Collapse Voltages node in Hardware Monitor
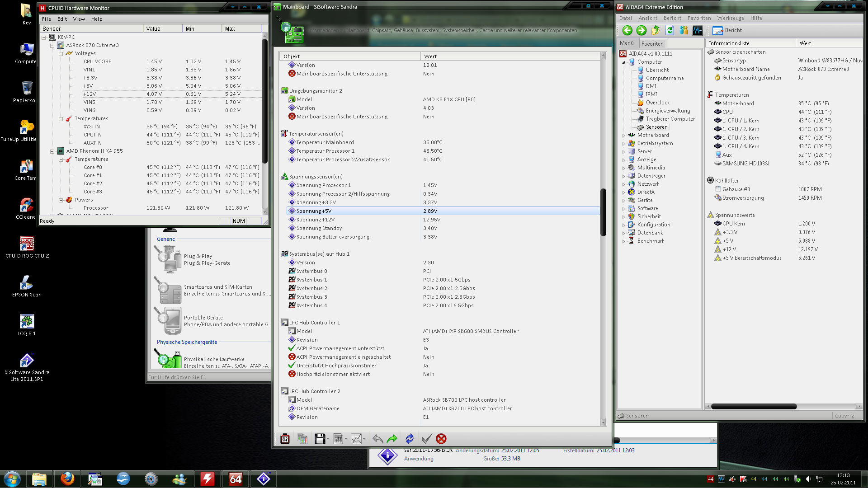This screenshot has width=868, height=488. click(61, 54)
